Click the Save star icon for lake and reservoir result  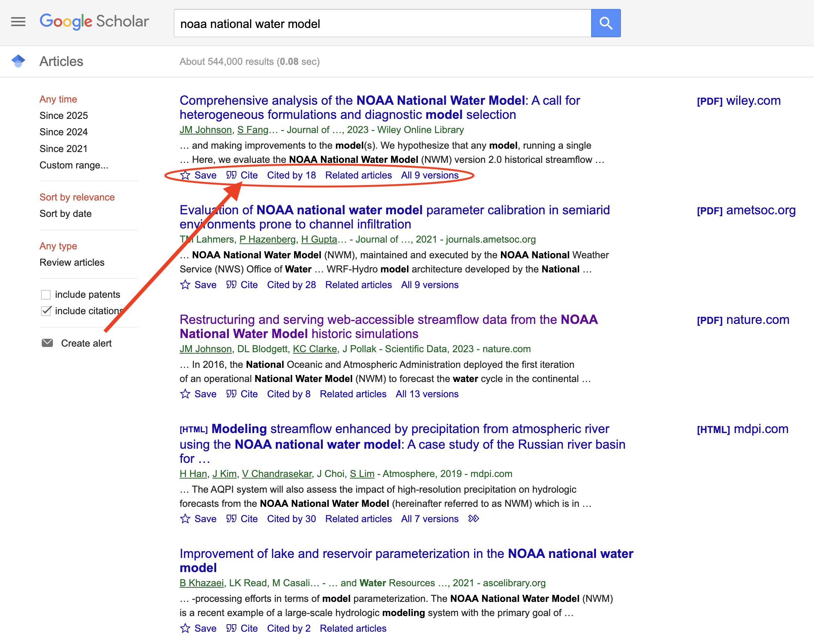point(185,628)
